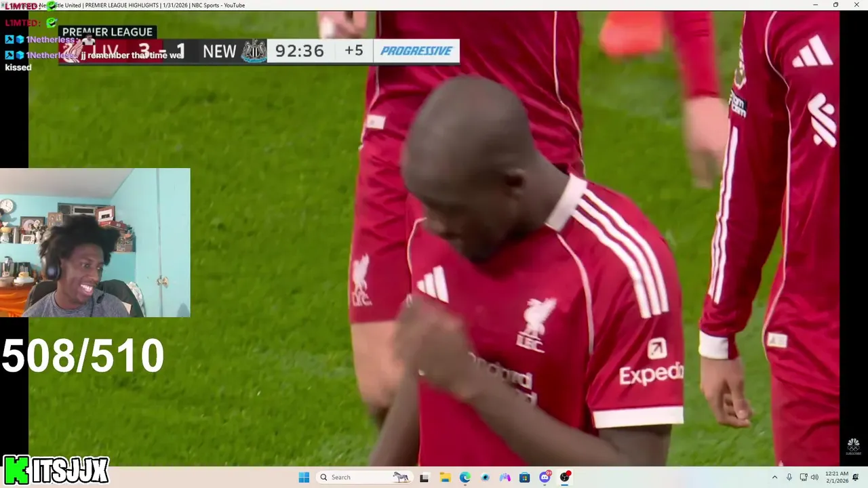Click the volume speaker icon

pyautogui.click(x=814, y=477)
